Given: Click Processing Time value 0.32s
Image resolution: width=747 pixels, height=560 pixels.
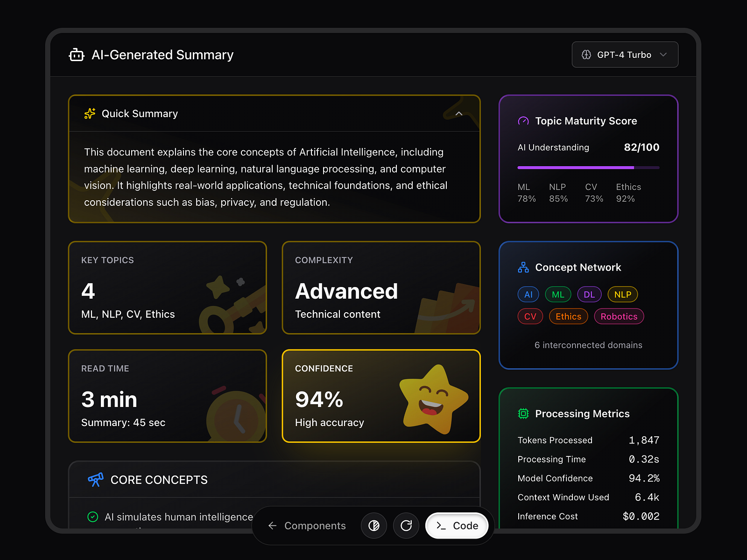Looking at the screenshot, I should [x=644, y=459].
